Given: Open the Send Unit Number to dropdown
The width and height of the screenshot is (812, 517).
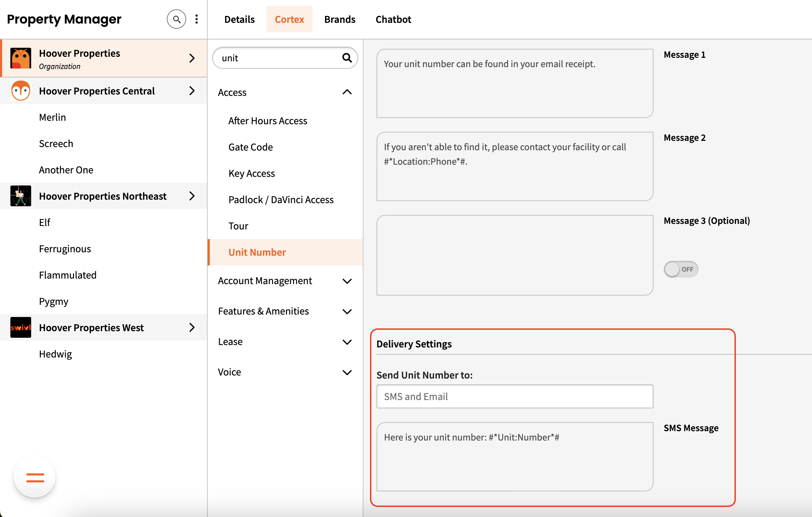Looking at the screenshot, I should tap(514, 397).
